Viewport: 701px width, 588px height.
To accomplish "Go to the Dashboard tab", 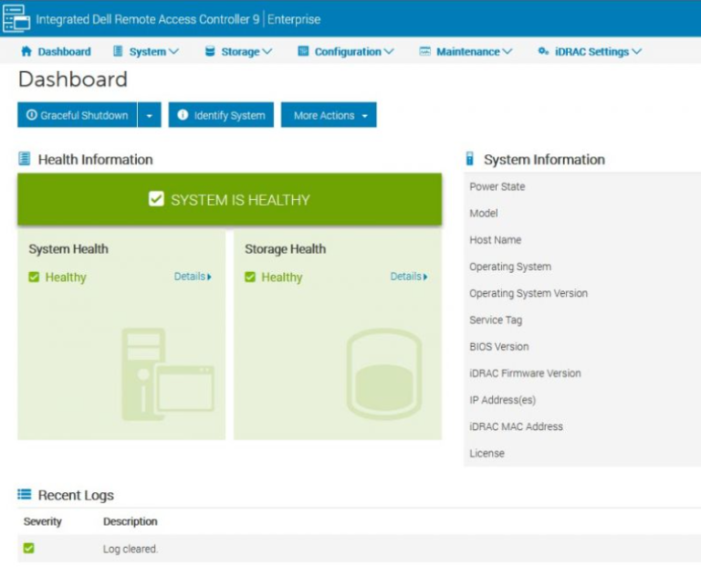I will (x=56, y=52).
